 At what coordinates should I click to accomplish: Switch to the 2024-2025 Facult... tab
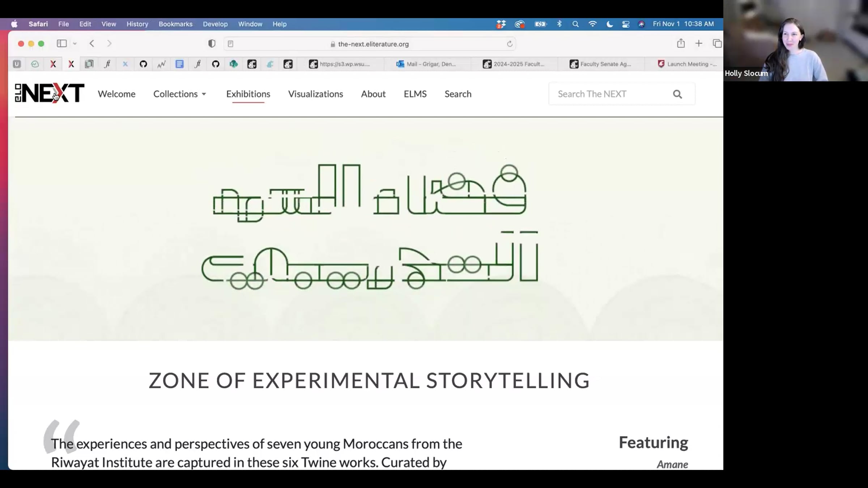tap(514, 64)
